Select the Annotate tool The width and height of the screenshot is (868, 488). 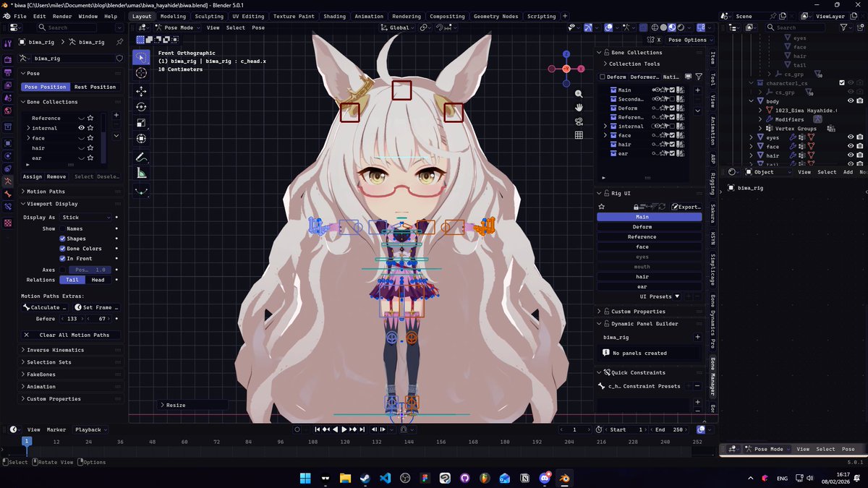142,158
